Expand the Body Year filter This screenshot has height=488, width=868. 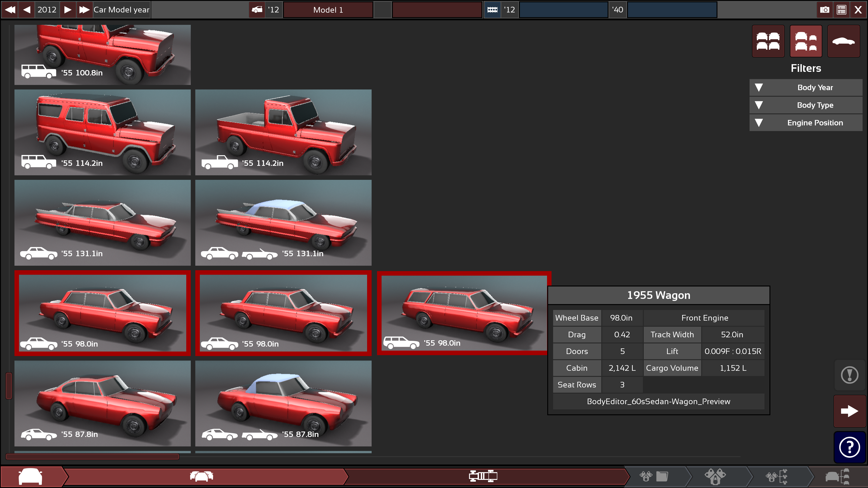pyautogui.click(x=806, y=88)
